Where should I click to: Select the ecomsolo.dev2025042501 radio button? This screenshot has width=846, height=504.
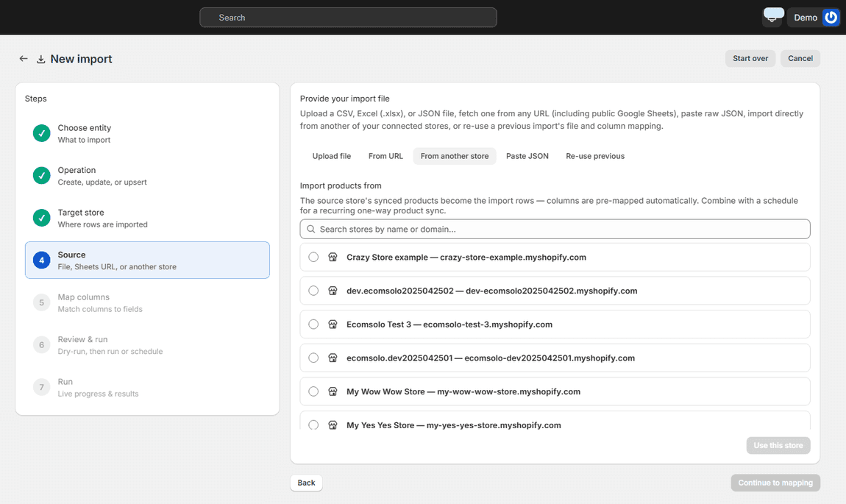313,358
